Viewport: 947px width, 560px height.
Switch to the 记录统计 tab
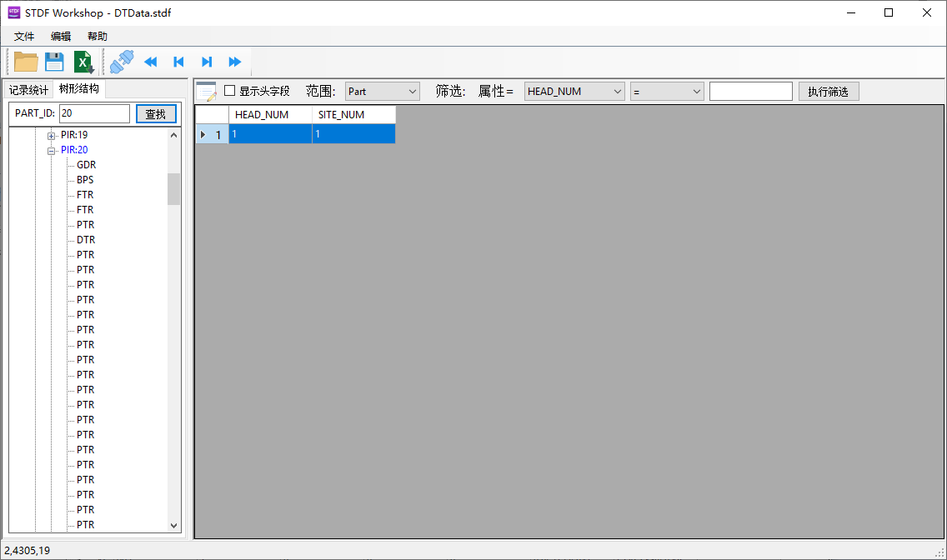click(x=28, y=90)
